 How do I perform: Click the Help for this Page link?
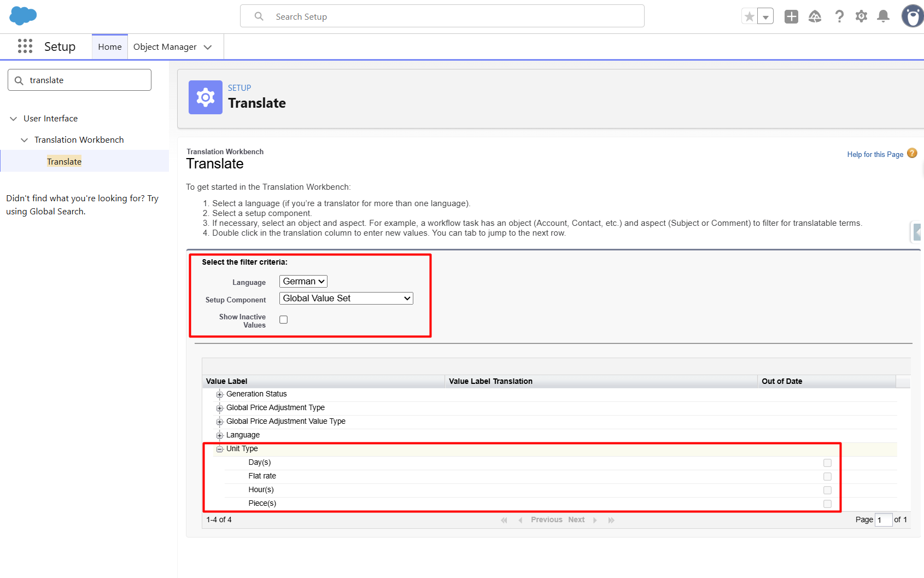[875, 155]
